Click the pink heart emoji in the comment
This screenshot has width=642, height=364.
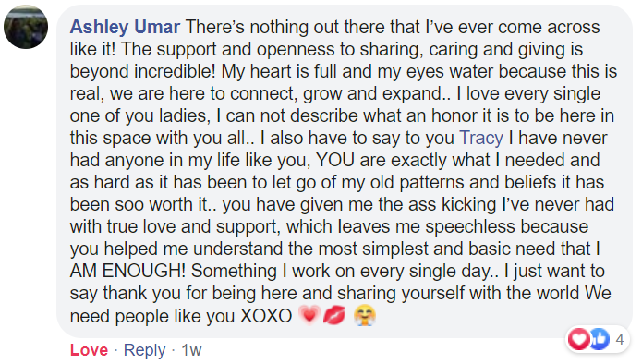pos(309,315)
